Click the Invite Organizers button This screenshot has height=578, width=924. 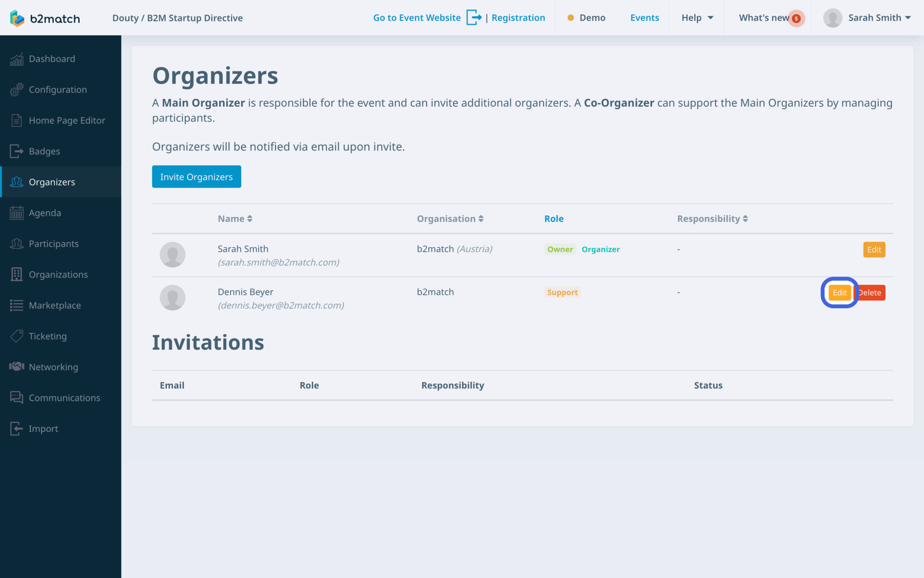(x=196, y=177)
